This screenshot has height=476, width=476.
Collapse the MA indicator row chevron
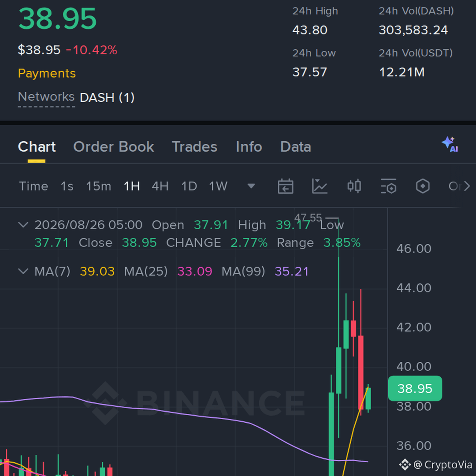click(x=23, y=271)
